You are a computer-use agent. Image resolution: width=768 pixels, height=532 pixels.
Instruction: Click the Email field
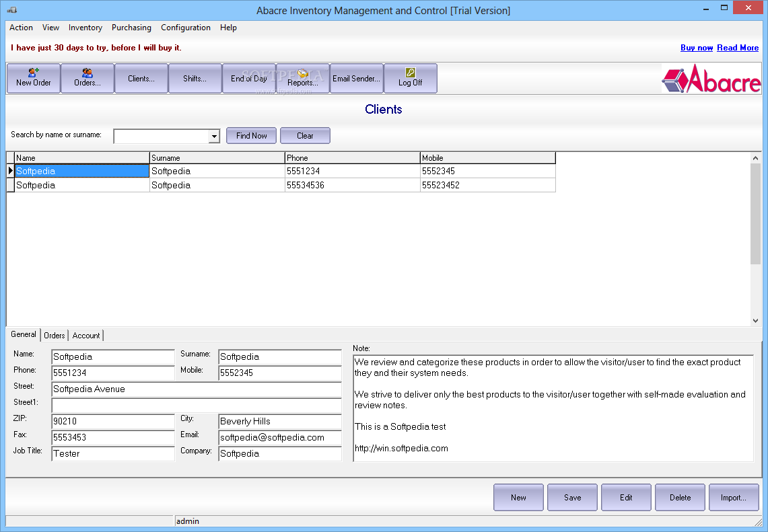[x=280, y=438]
